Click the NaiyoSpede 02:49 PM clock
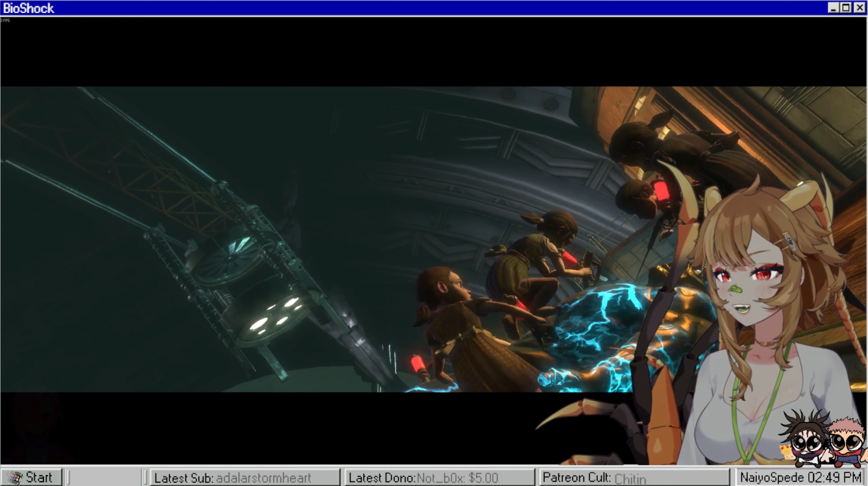 pyautogui.click(x=801, y=478)
